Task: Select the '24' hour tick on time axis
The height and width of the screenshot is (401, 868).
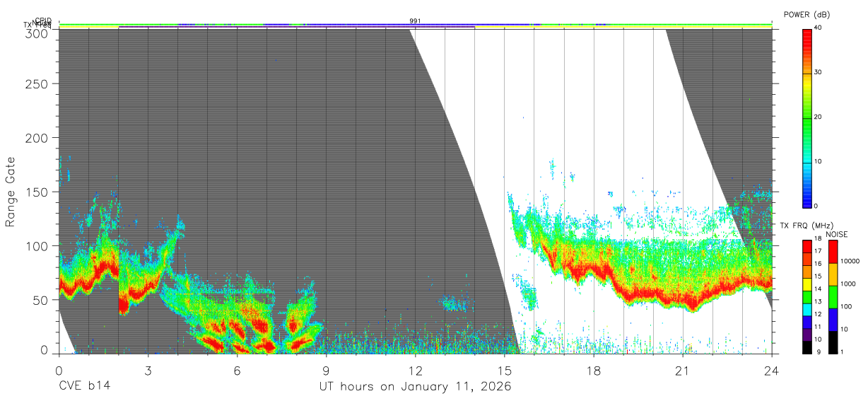Action: pos(772,370)
